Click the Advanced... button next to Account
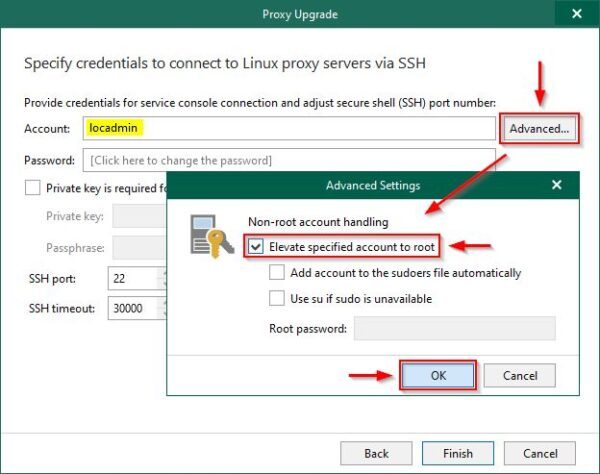The width and height of the screenshot is (600, 474). (x=539, y=129)
